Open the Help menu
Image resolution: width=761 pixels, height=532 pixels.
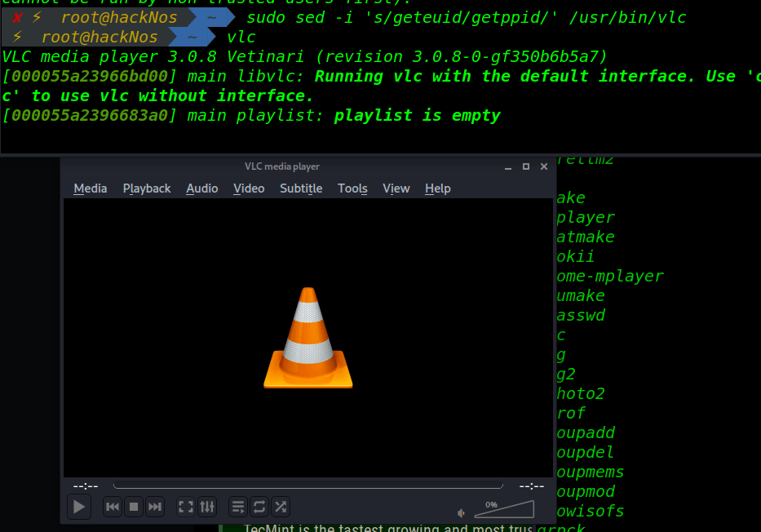point(438,188)
